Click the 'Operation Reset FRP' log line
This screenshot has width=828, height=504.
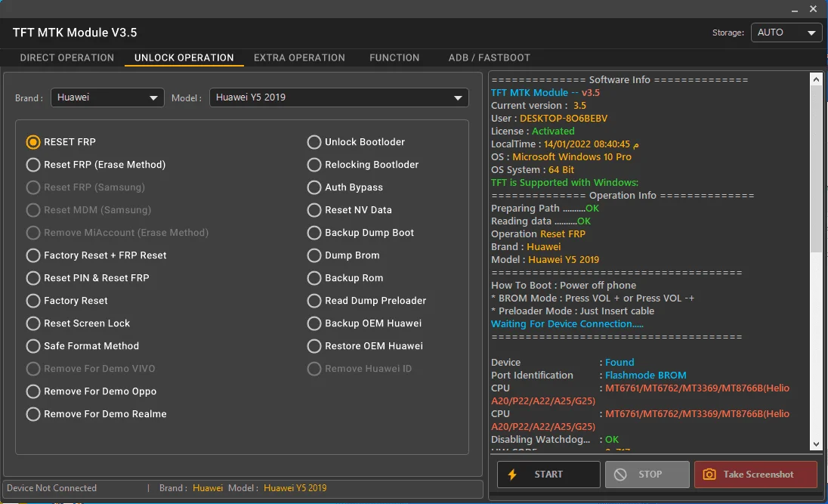(x=538, y=234)
